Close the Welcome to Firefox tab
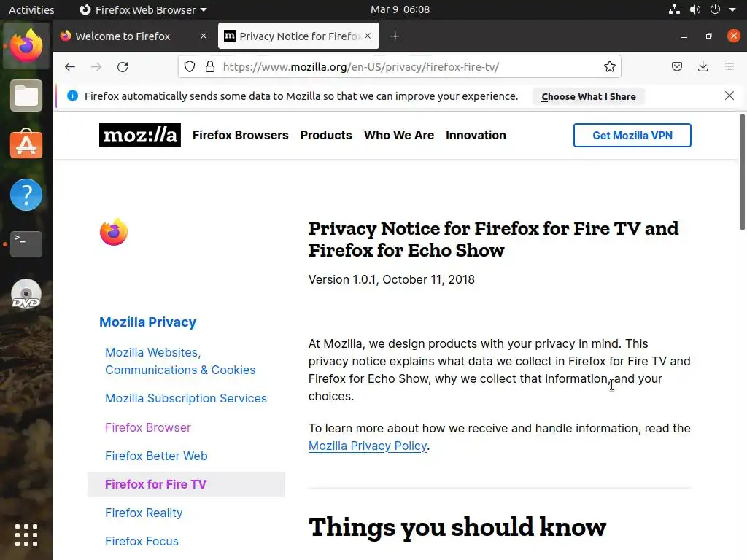747x560 pixels. coord(204,36)
